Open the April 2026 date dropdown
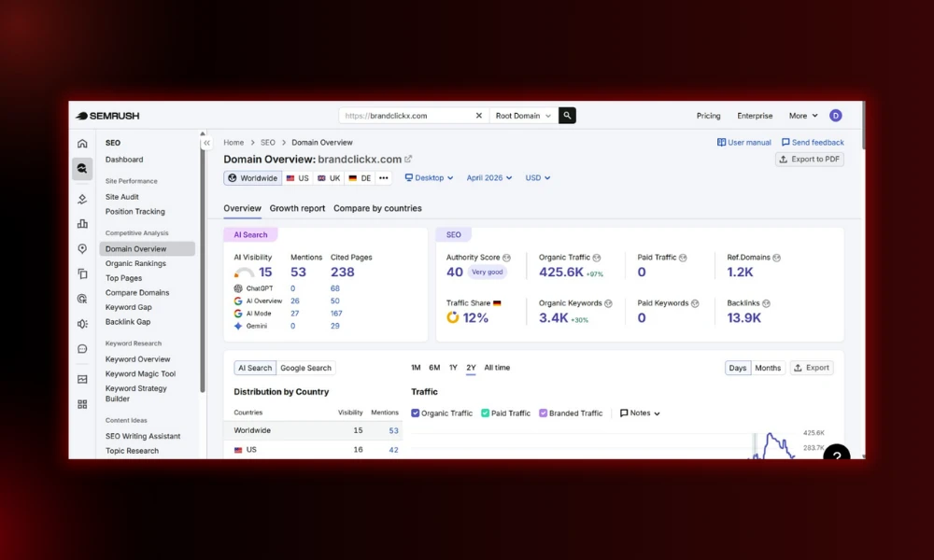934x560 pixels. pos(489,178)
